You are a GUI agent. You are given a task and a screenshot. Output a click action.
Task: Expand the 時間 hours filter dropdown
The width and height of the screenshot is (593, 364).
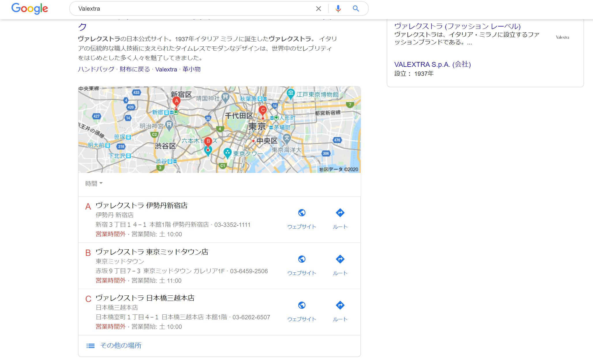click(94, 184)
